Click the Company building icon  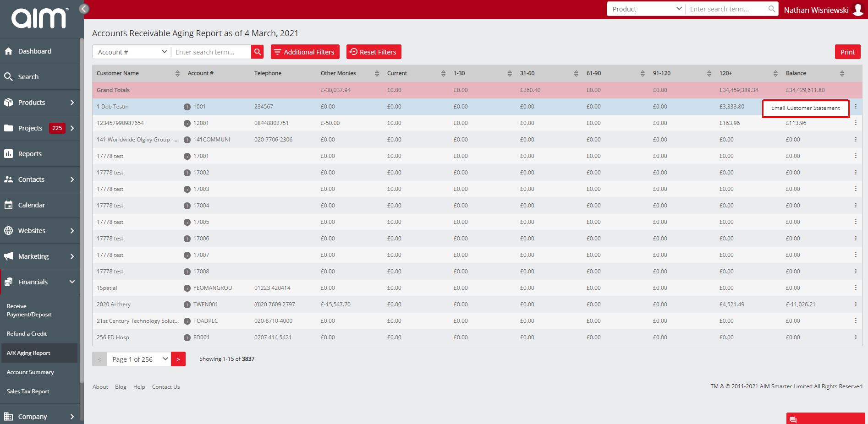(8, 416)
